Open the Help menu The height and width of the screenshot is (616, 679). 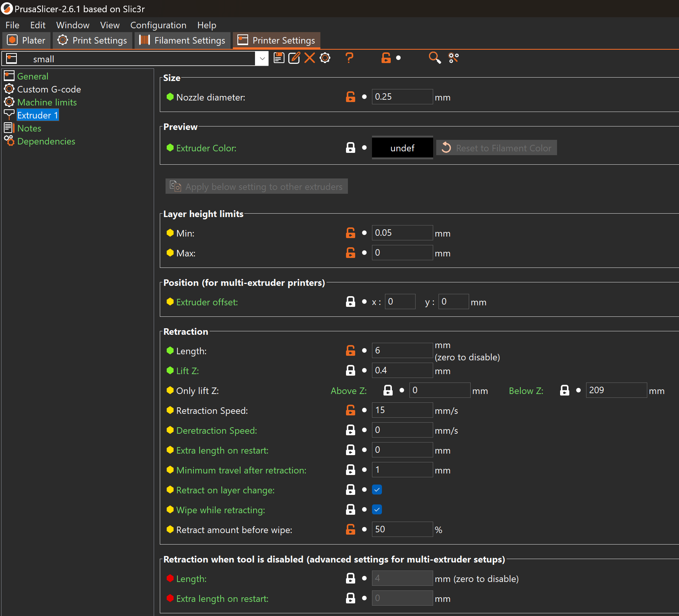click(x=207, y=25)
